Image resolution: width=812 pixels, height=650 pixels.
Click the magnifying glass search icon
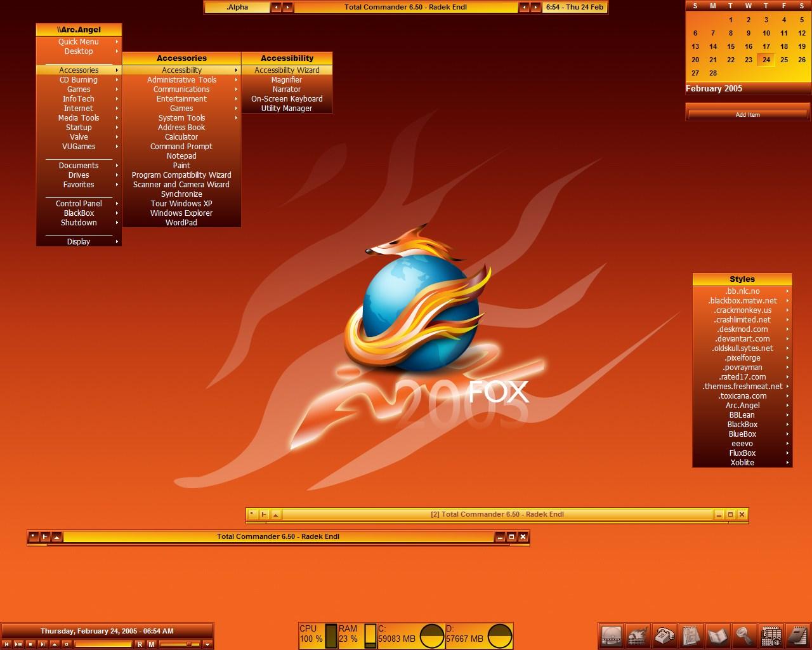(744, 635)
